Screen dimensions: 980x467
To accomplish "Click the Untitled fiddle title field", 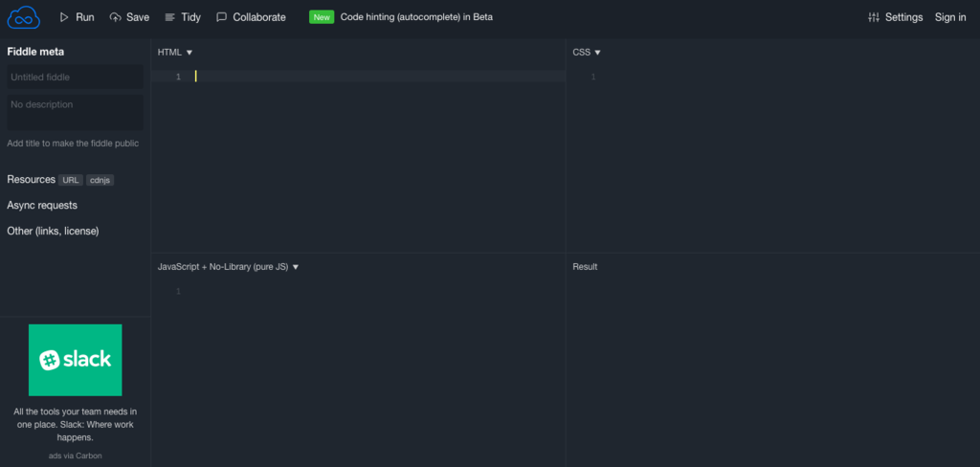I will coord(75,77).
